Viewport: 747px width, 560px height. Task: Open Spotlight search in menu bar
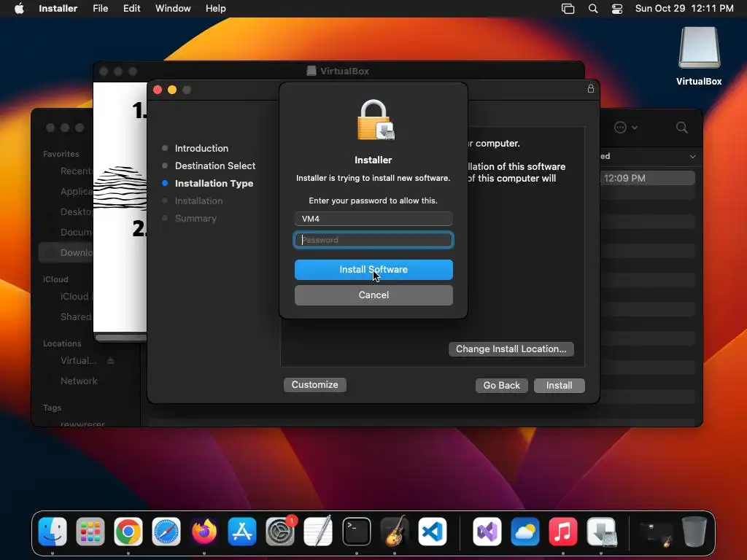point(592,9)
